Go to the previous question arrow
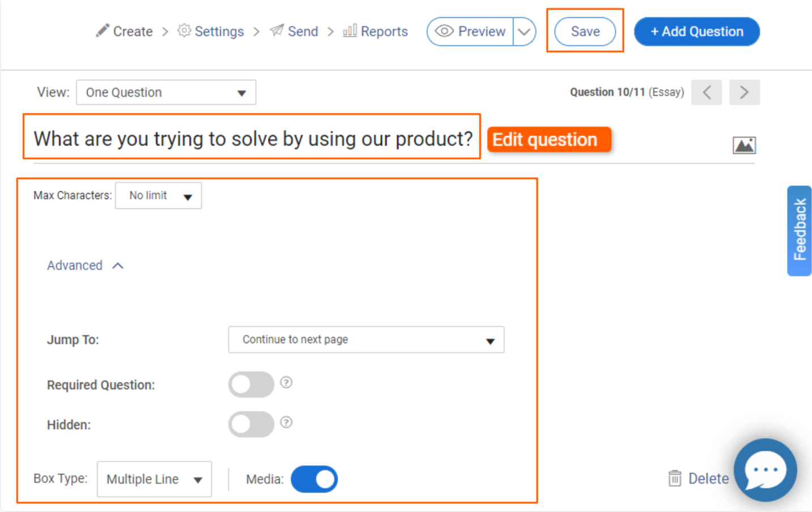Viewport: 812px width, 512px height. (707, 92)
